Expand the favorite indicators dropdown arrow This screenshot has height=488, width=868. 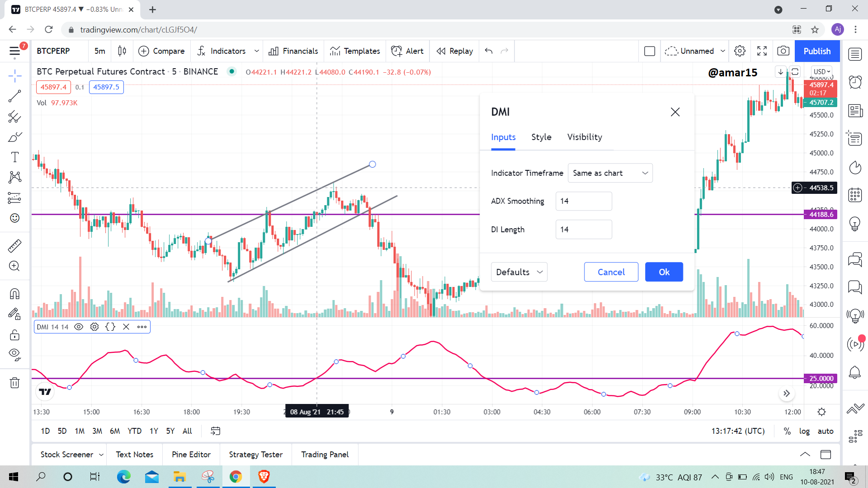click(257, 51)
